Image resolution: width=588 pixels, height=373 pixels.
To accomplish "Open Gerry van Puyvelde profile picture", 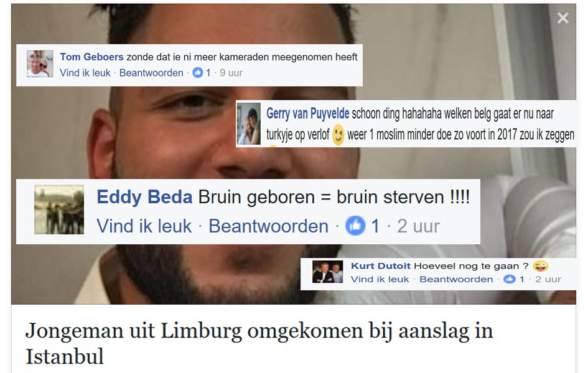I will point(249,124).
